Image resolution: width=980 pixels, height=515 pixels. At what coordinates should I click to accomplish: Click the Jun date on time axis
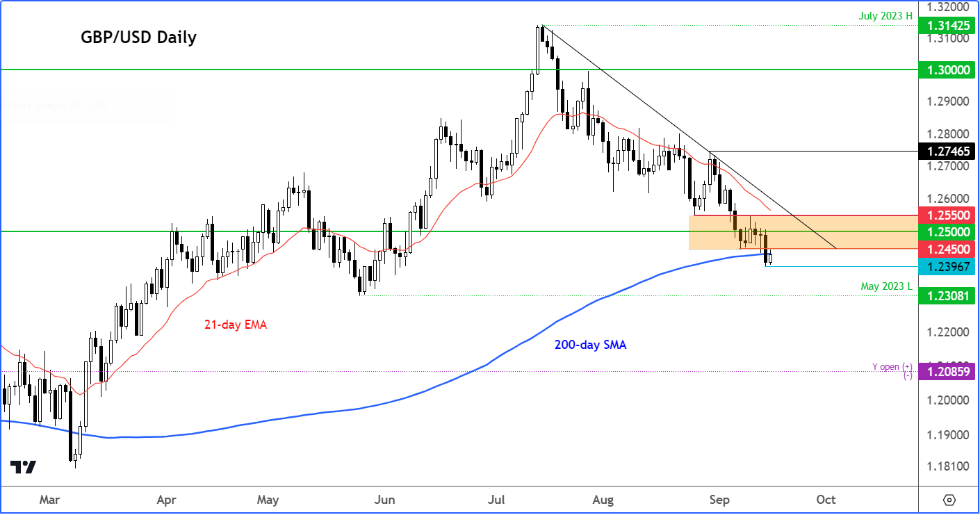(384, 500)
